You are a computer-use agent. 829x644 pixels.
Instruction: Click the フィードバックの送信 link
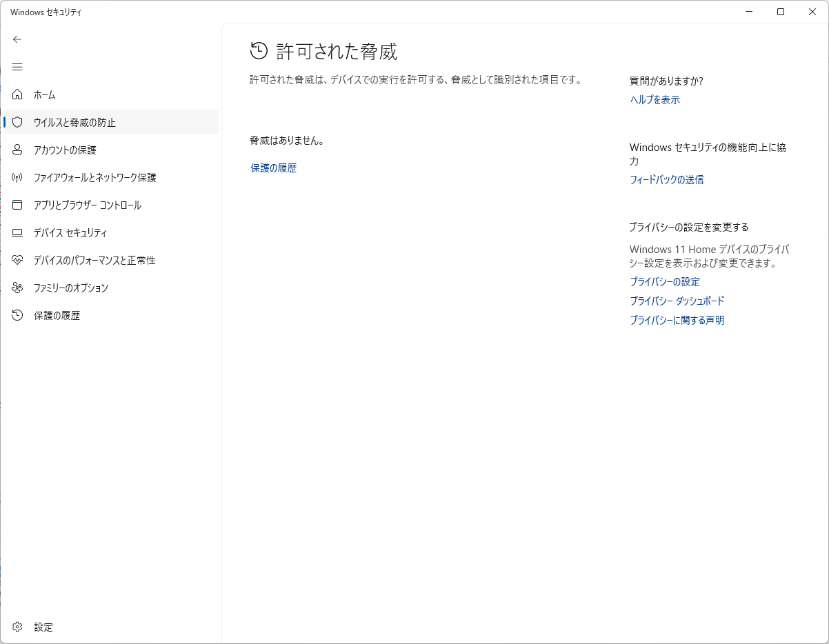[x=666, y=179]
